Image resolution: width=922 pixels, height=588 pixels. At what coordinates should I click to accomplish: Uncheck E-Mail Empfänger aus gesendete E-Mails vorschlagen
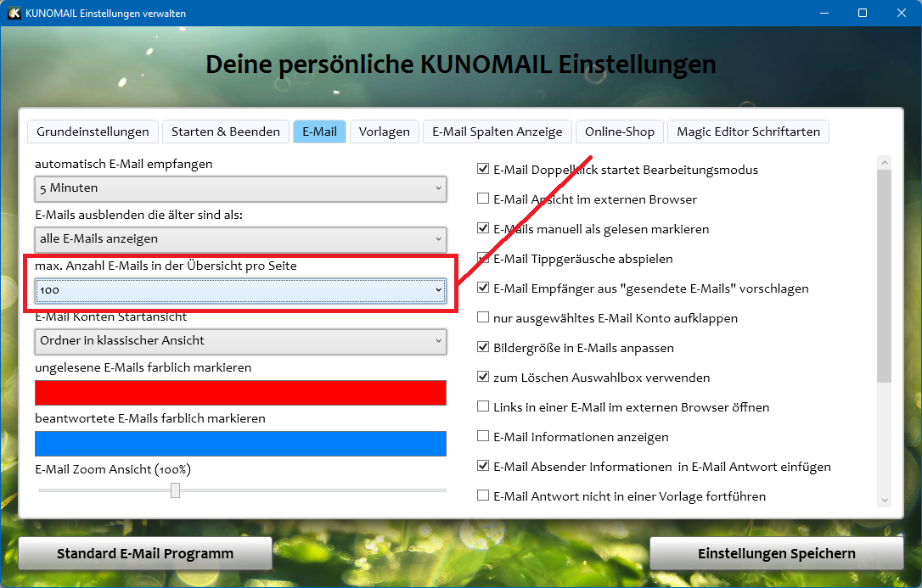pyautogui.click(x=483, y=288)
